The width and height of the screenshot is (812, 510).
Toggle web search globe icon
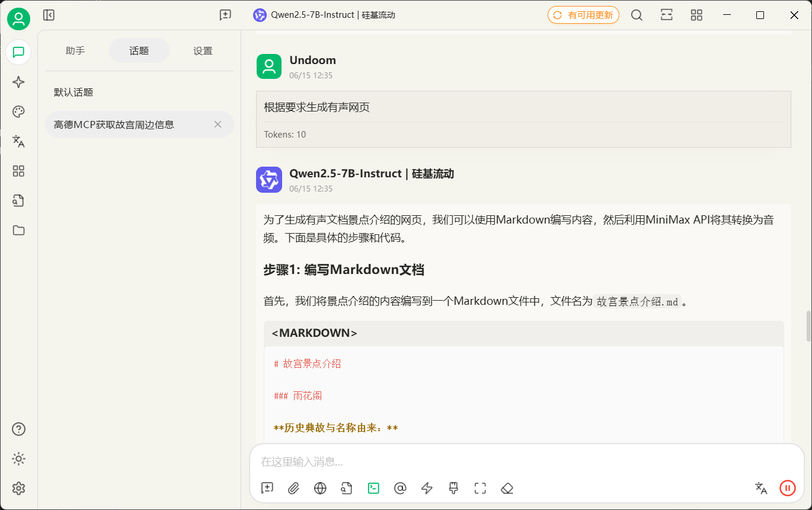[320, 488]
